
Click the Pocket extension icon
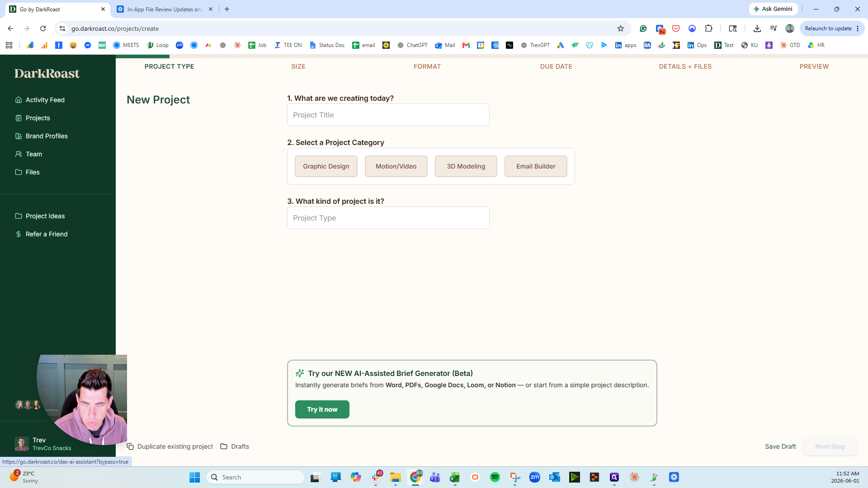pos(676,28)
